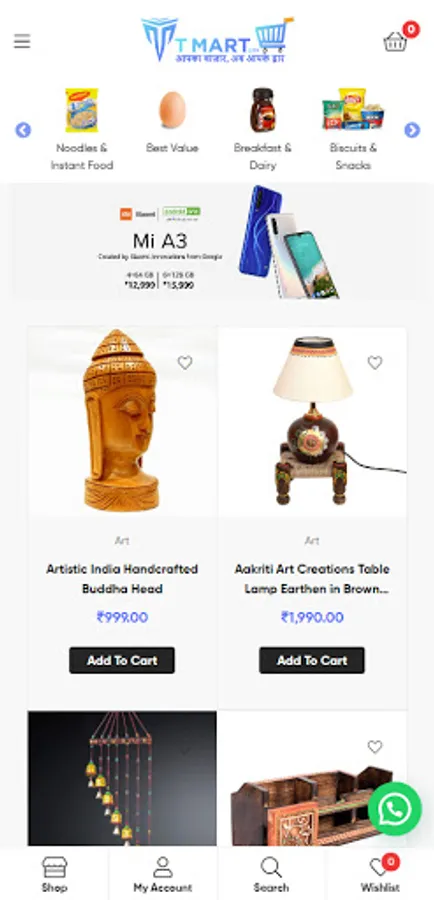Toggle wishlist heart on wooden organizer
This screenshot has width=434, height=900.
pyautogui.click(x=375, y=747)
